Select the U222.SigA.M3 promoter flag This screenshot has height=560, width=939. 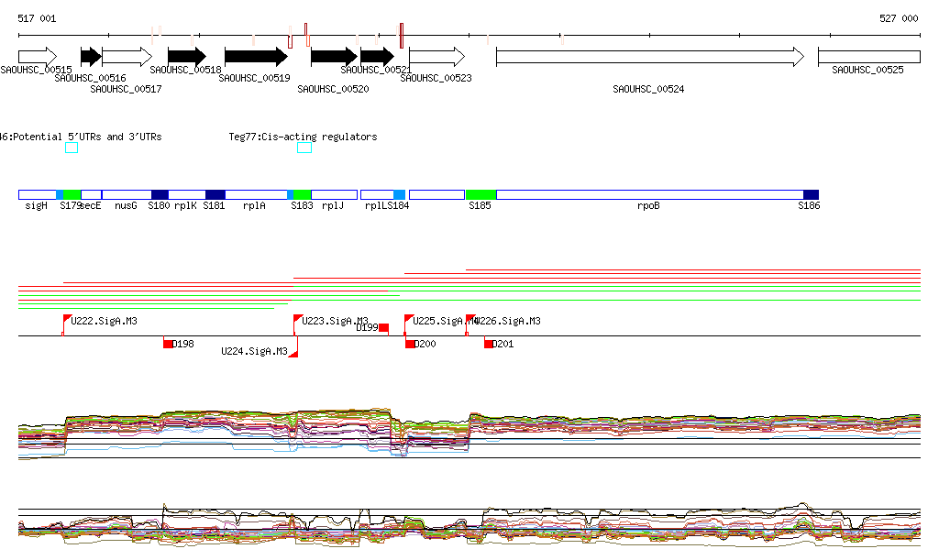pos(67,320)
